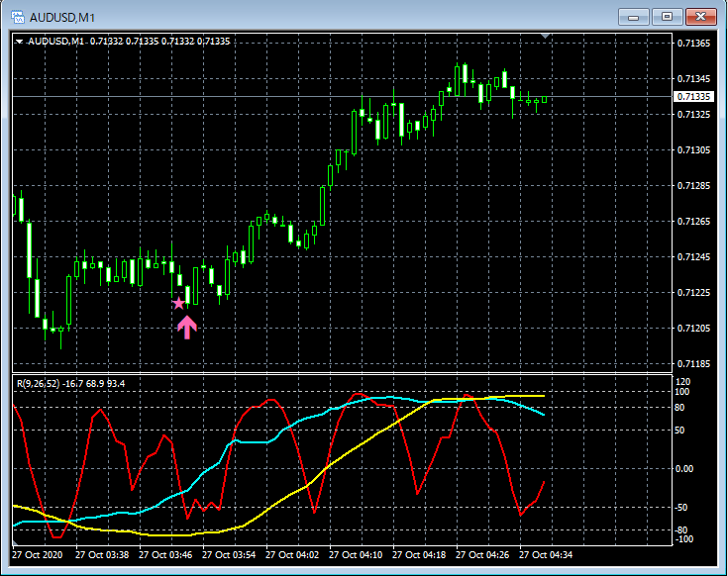Click the 0.71205 price scale value
728x576 pixels.
pyautogui.click(x=693, y=328)
